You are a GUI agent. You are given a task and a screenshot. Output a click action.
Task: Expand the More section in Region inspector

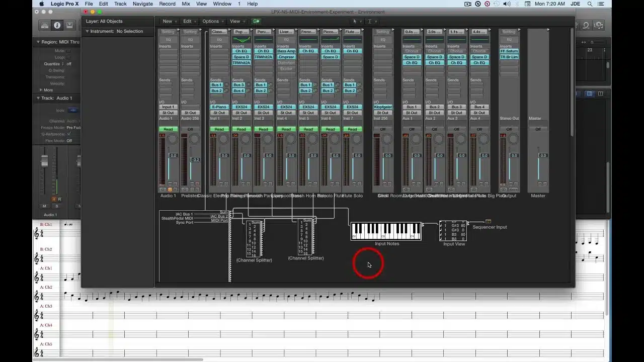pos(41,90)
